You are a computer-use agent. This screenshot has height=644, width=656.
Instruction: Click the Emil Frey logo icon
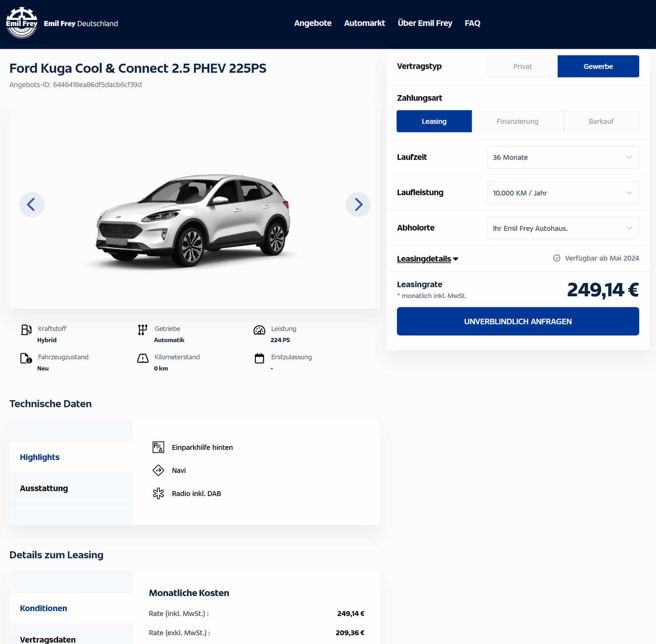pos(22,23)
